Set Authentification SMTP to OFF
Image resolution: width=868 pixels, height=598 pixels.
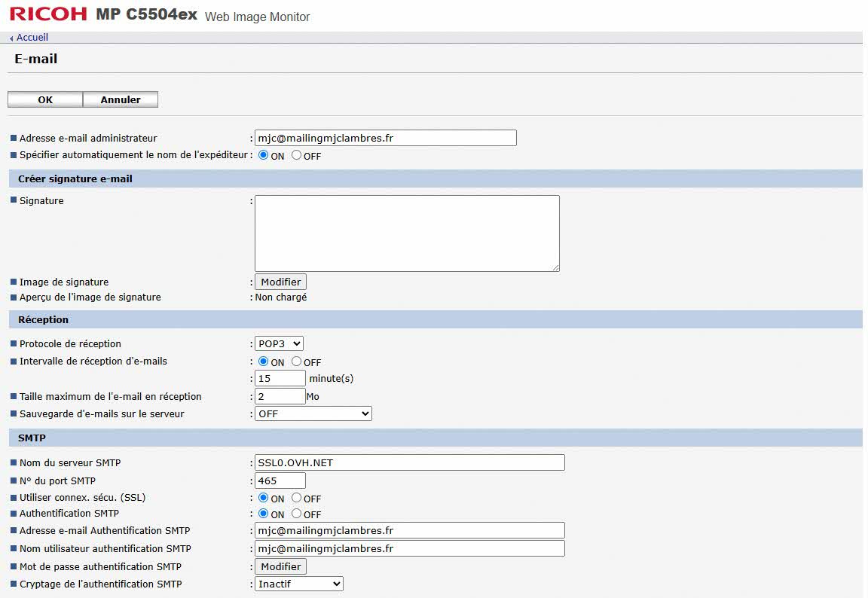pyautogui.click(x=297, y=514)
